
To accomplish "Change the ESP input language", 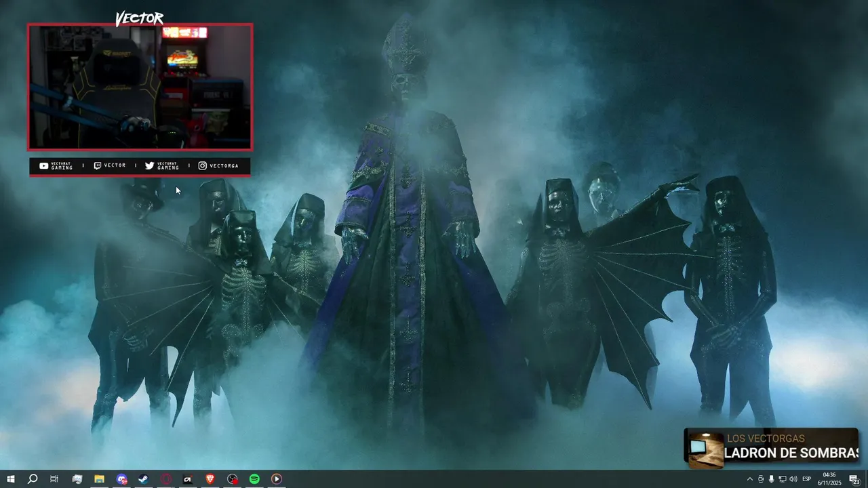I will [807, 479].
